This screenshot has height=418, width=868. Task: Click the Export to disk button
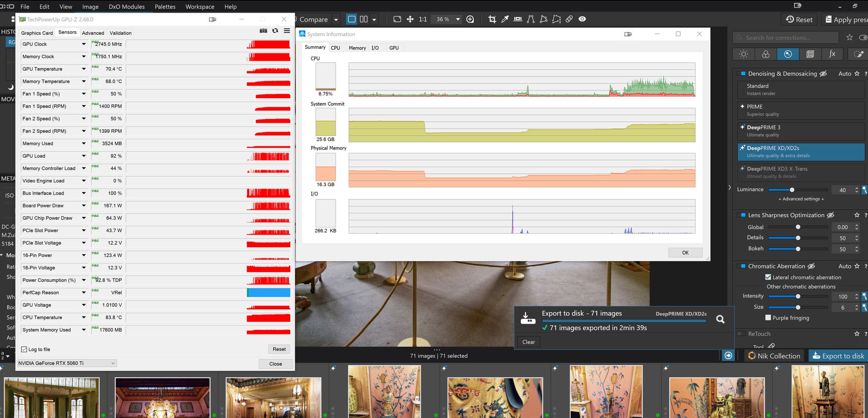[838, 356]
